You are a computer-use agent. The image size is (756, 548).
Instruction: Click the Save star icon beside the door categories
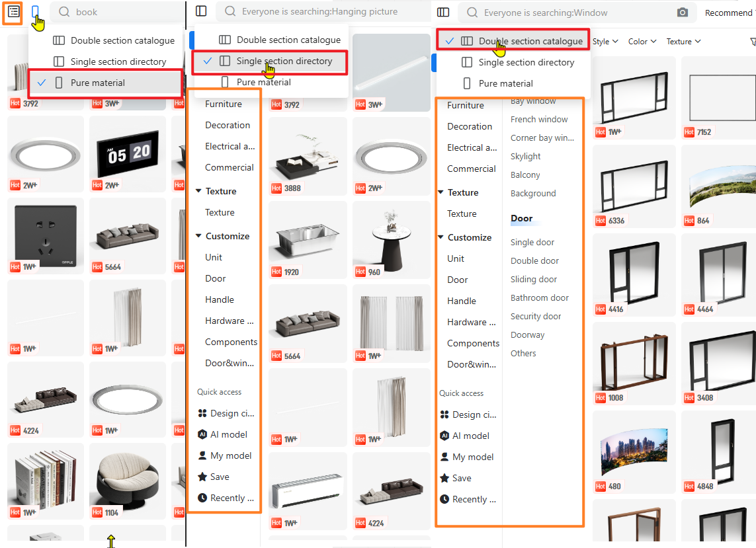444,478
